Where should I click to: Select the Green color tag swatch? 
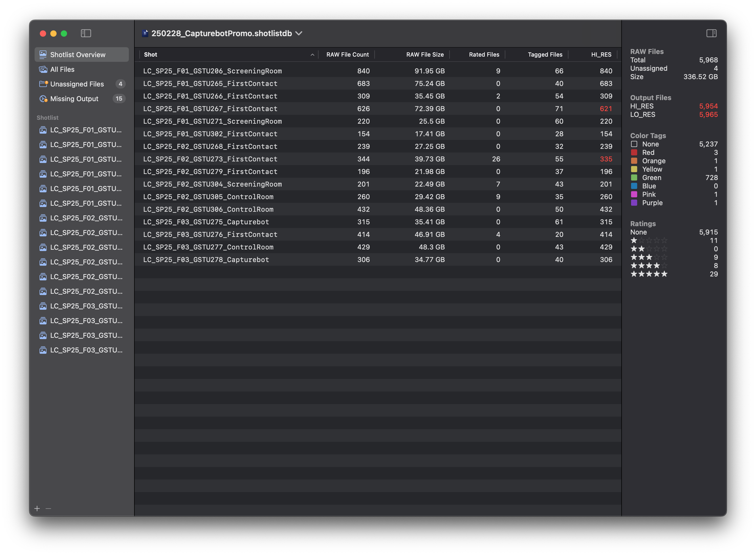[634, 178]
